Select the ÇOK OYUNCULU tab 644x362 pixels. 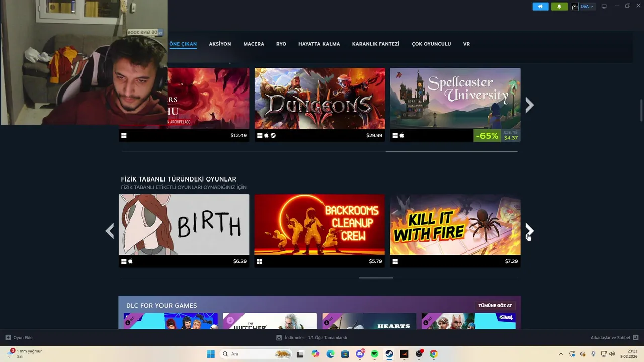pyautogui.click(x=431, y=44)
